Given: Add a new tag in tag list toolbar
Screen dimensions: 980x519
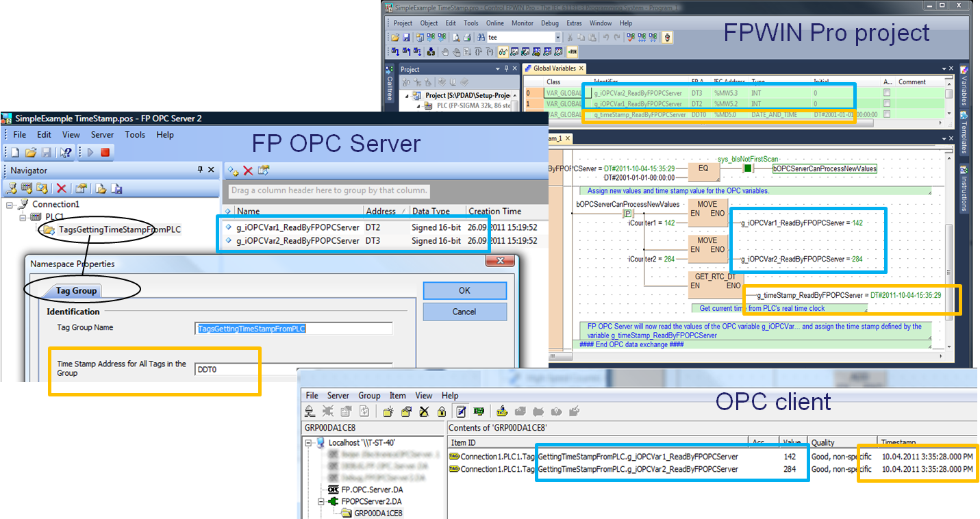Looking at the screenshot, I should coord(233,170).
